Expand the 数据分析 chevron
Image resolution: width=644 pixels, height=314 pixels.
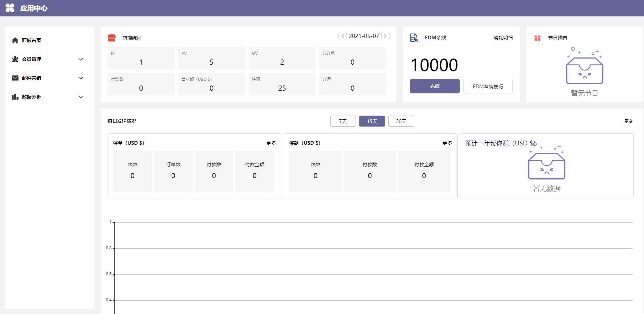point(81,97)
